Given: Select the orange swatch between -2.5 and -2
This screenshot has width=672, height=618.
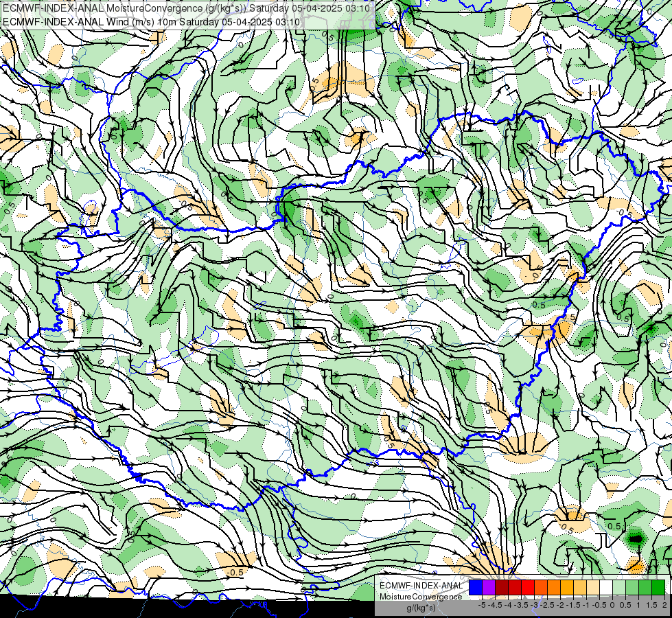Looking at the screenshot, I should click(x=554, y=587).
